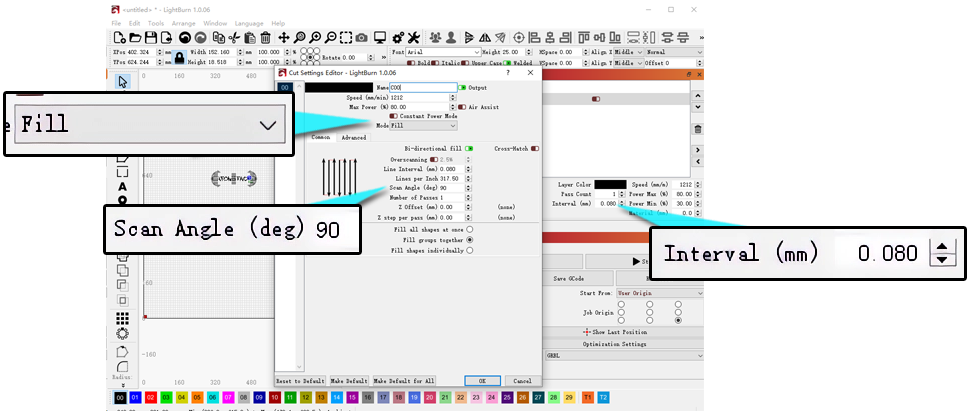Toggle Constant Power Mode switch
Screen dimensions: 971x417
pos(393,116)
